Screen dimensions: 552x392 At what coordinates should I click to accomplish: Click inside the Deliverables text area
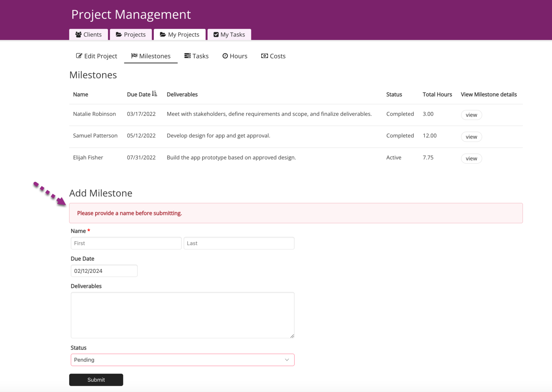tap(182, 315)
